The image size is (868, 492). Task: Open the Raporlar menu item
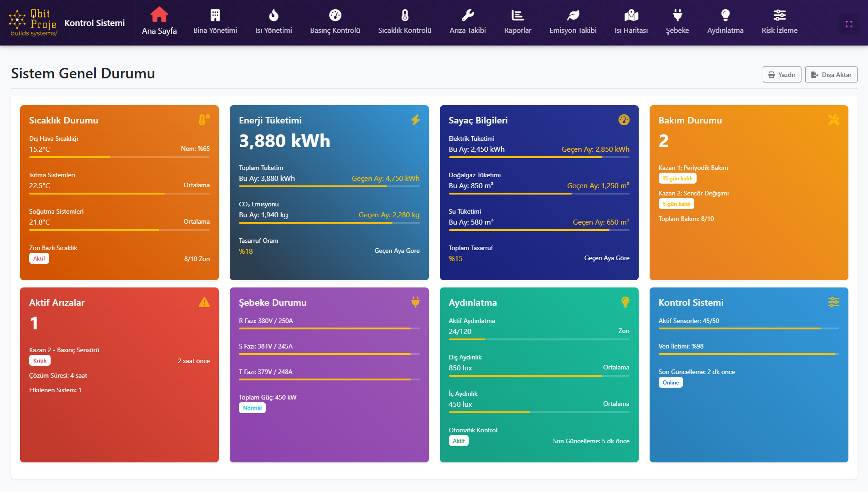tap(517, 22)
